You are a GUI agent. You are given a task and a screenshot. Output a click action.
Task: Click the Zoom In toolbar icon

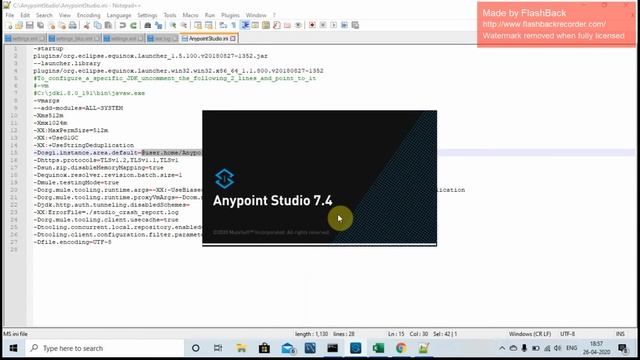(x=173, y=25)
